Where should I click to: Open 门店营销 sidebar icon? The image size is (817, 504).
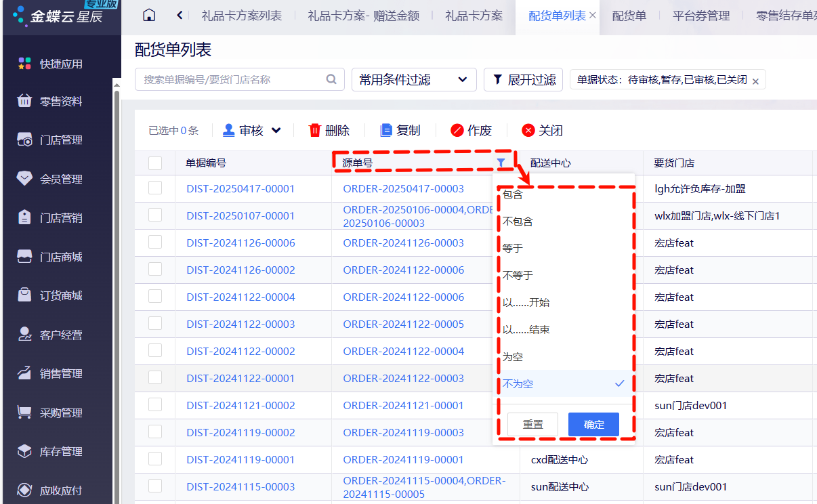click(x=24, y=218)
